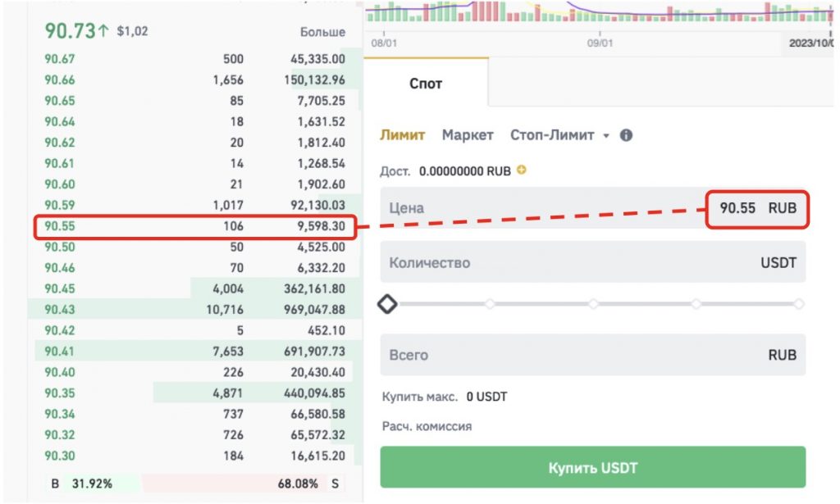Screen dimensions: 840x504
Task: Select the Маркет order type
Action: 468,135
